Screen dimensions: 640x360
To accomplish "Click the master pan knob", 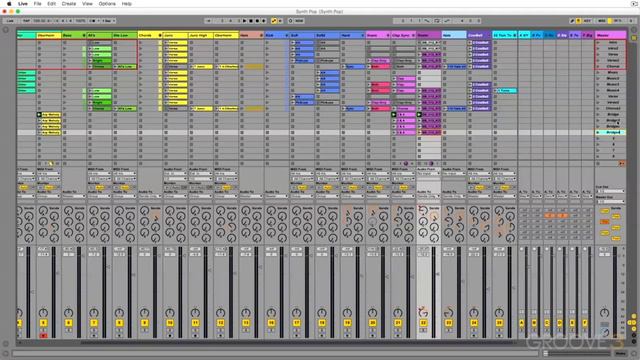I will pos(604,313).
